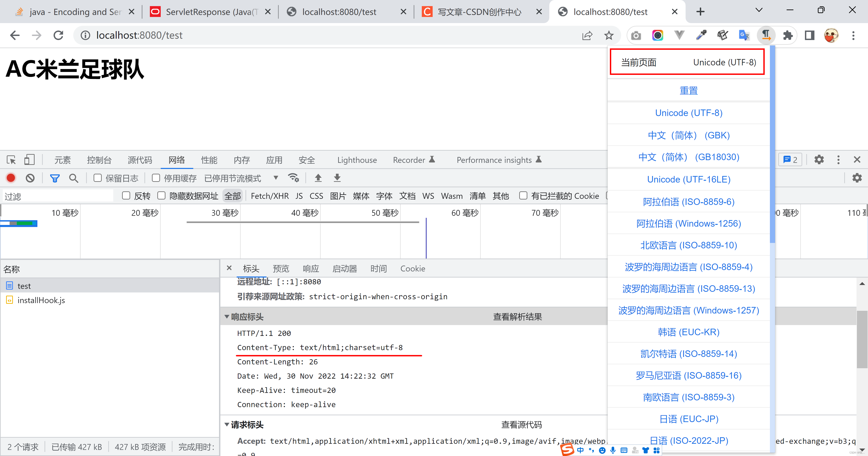The height and width of the screenshot is (456, 868).
Task: Collapse the 请求标头 section
Action: pos(227,424)
